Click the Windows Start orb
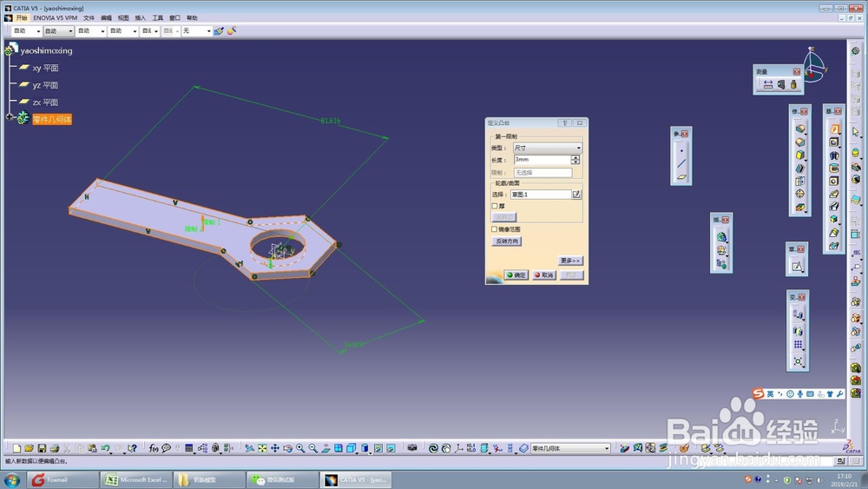This screenshot has width=868, height=489. [12, 479]
